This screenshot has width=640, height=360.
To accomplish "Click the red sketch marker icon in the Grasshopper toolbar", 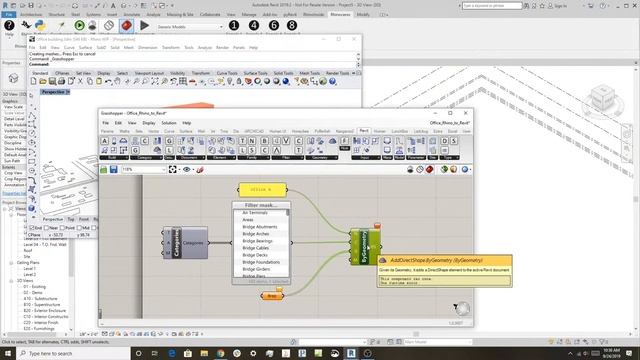I will click(x=200, y=169).
